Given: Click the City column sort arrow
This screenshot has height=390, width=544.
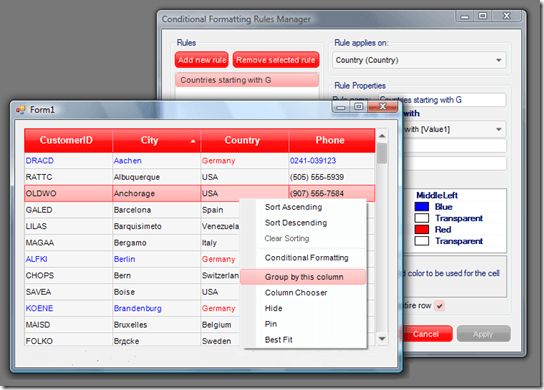Looking at the screenshot, I should pyautogui.click(x=193, y=141).
